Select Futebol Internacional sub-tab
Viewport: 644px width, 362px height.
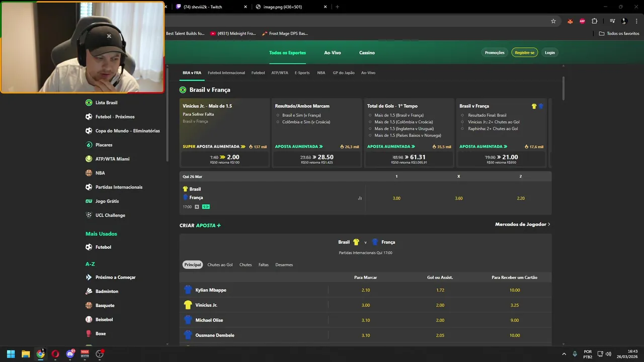click(x=226, y=73)
